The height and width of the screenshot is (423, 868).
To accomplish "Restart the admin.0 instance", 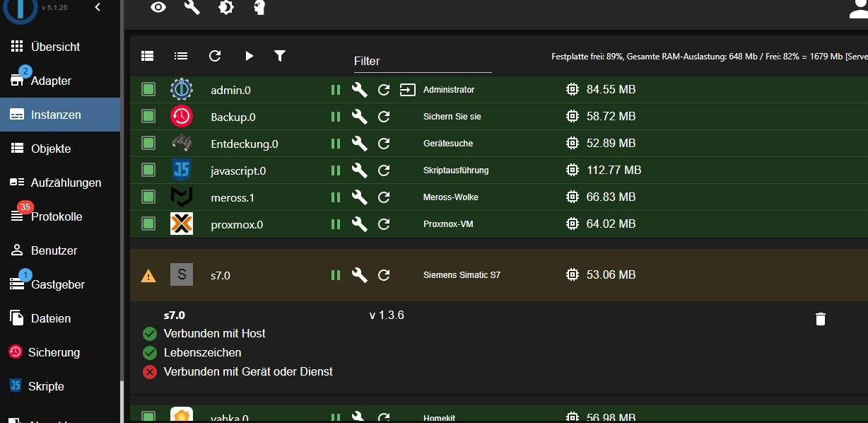I will click(x=384, y=90).
